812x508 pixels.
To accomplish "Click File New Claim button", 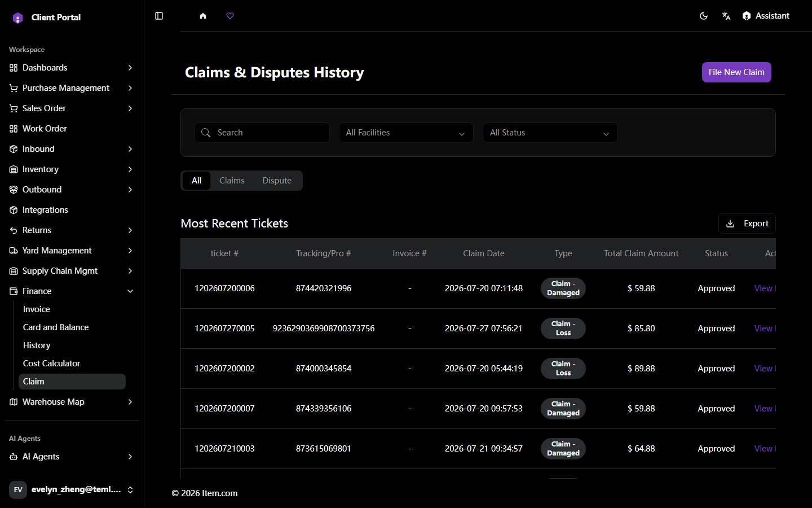I will (736, 72).
